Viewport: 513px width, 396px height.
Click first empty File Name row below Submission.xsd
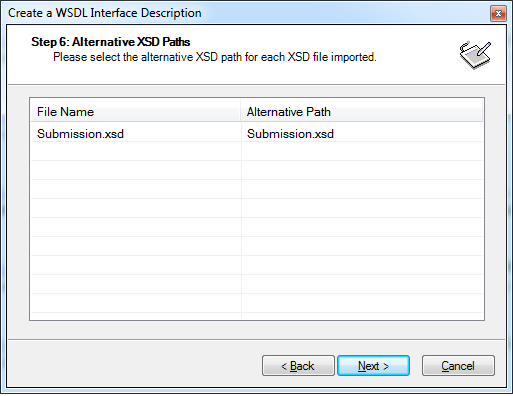coord(136,151)
